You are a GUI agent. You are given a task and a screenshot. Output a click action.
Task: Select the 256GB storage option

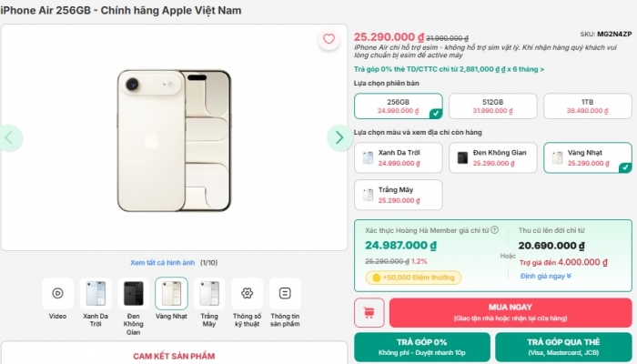pyautogui.click(x=398, y=106)
